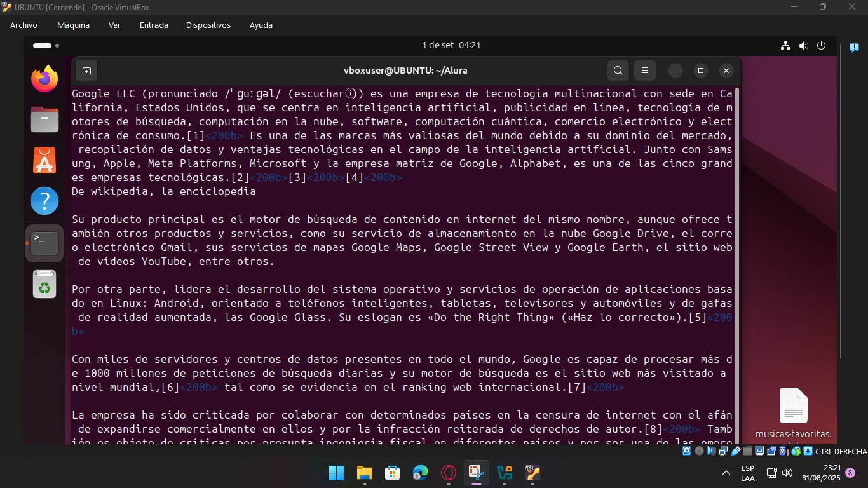
Task: Open a new terminal tab with the plus icon
Action: click(86, 71)
